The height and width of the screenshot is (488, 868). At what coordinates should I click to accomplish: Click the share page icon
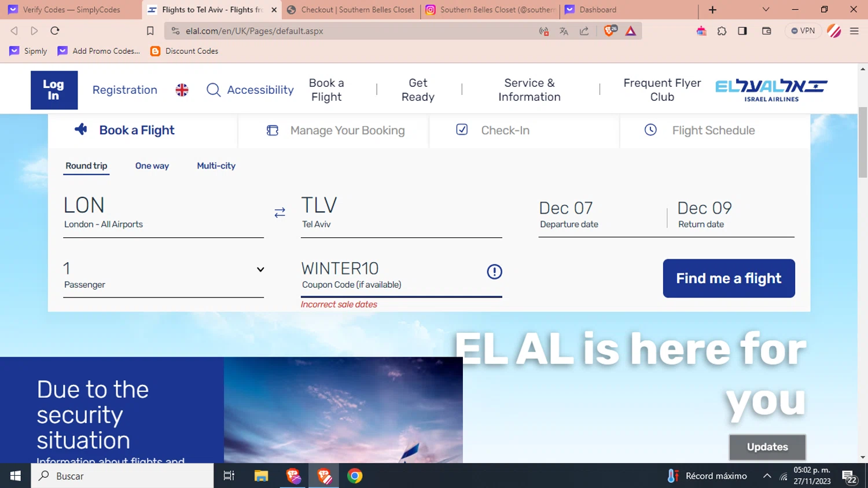pyautogui.click(x=584, y=31)
